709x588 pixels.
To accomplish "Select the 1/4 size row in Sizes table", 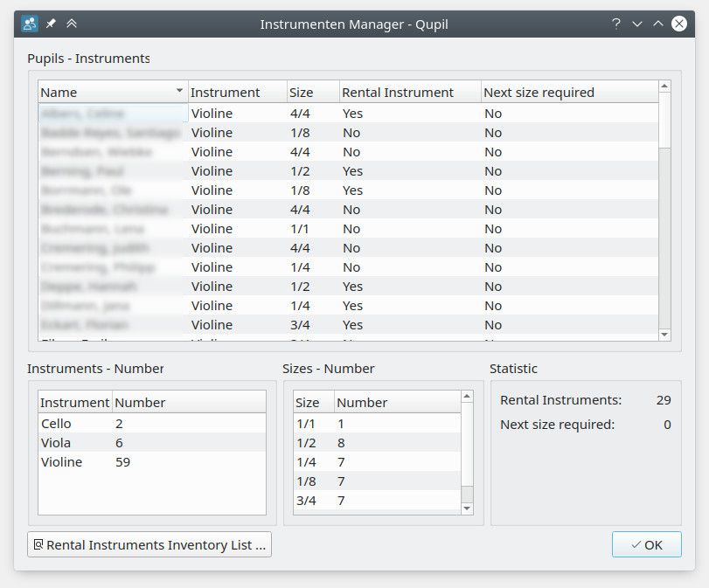I will pyautogui.click(x=377, y=462).
